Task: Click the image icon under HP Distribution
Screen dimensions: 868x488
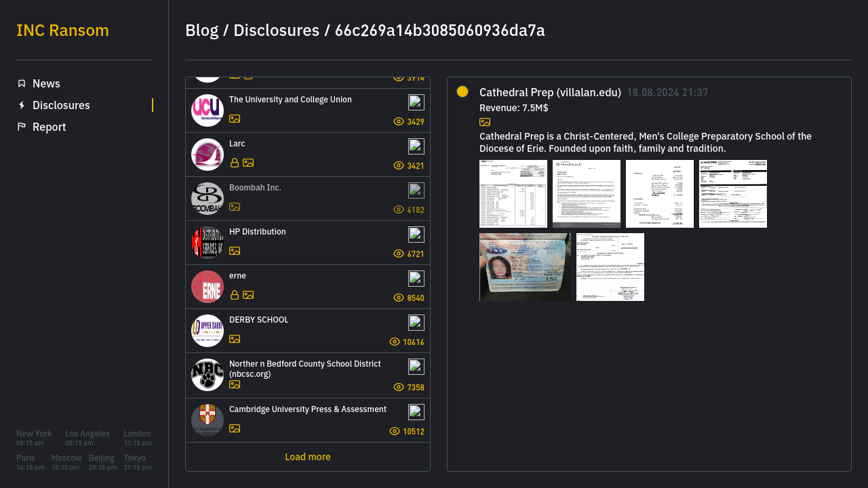Action: (235, 251)
